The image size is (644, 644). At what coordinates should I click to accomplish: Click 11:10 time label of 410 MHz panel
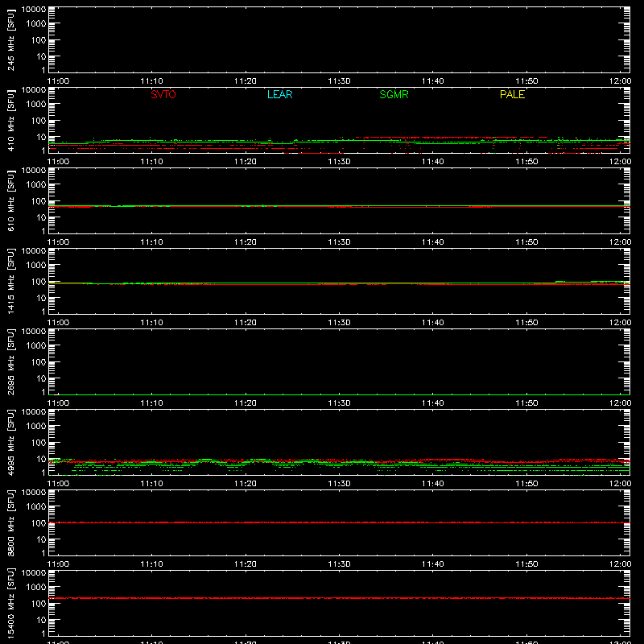152,162
